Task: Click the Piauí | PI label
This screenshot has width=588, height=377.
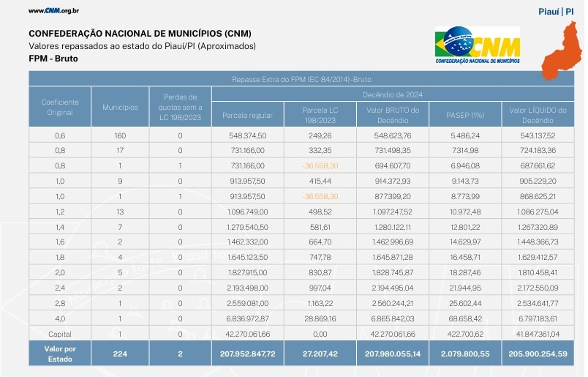Action: [x=555, y=11]
